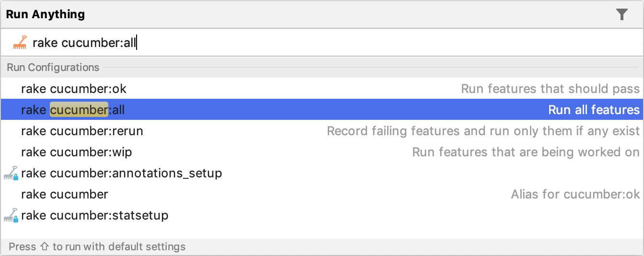Click the 'Run Anything' dialog title
Screen dimensions: 644x256
pos(46,14)
